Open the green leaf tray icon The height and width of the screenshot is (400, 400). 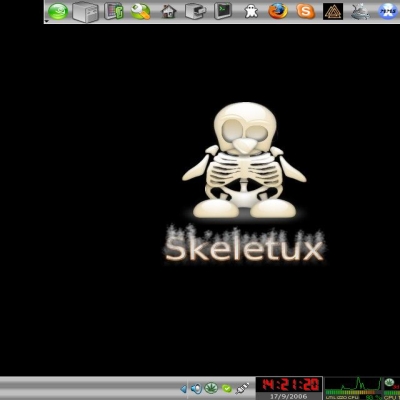[211, 388]
